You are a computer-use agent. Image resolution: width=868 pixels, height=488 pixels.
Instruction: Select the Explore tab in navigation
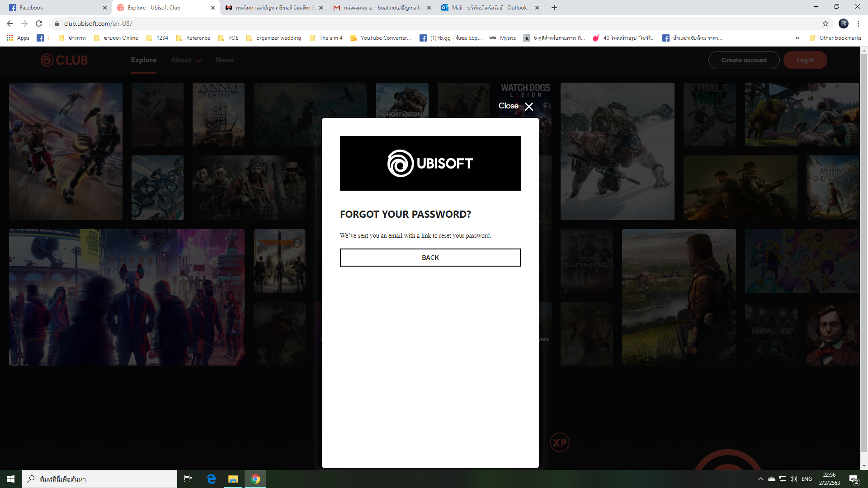pyautogui.click(x=143, y=60)
